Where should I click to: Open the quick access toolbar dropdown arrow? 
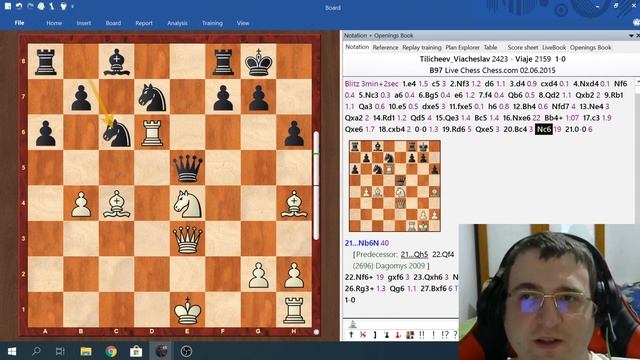coord(72,7)
